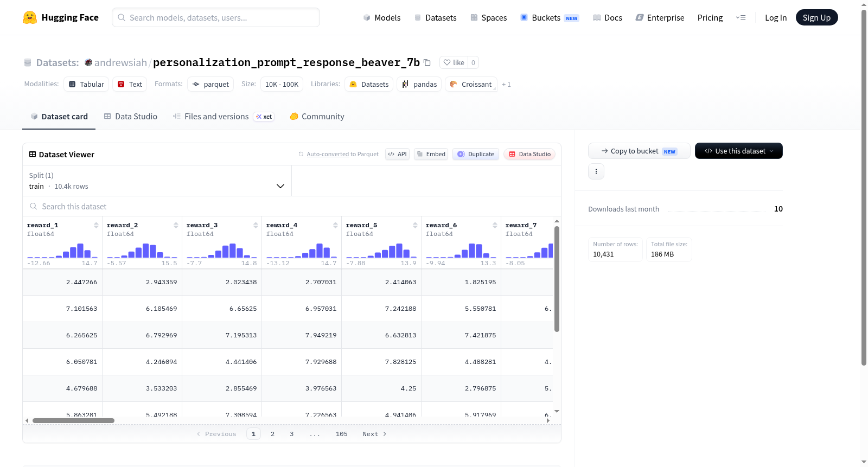Viewport: 868px width, 467px height.
Task: Sort by reward_1 column sort arrows
Action: tap(96, 225)
